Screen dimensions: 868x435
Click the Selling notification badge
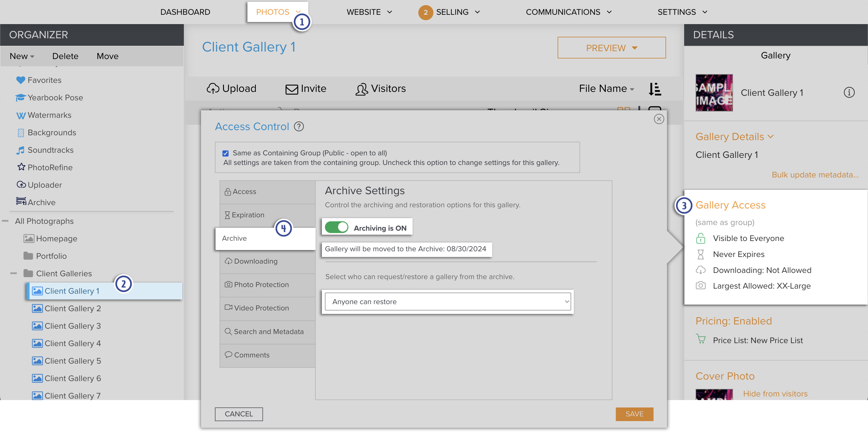click(426, 12)
